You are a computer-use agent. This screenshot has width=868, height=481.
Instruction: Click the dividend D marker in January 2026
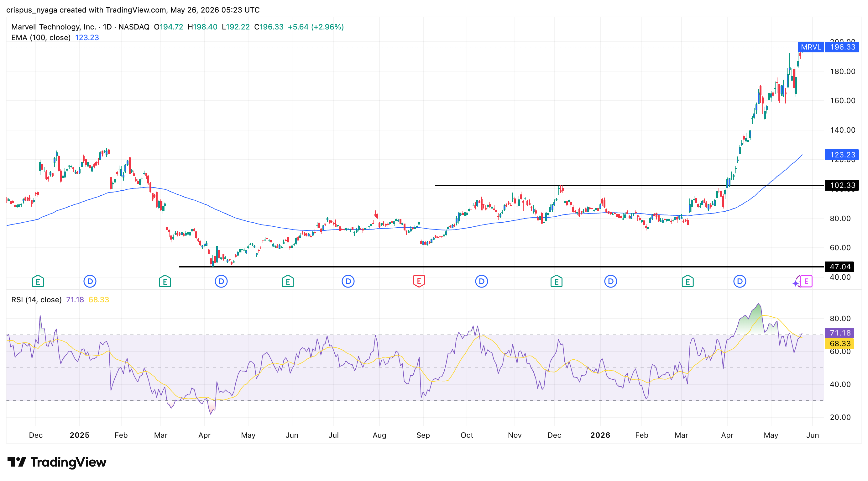point(610,281)
